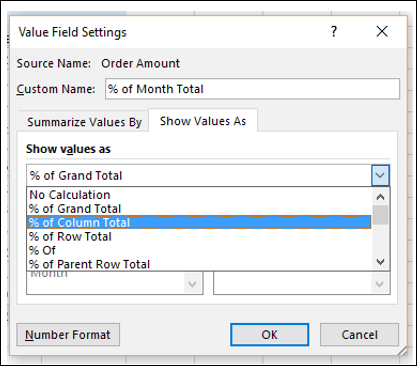Click the help question mark icon

334,32
